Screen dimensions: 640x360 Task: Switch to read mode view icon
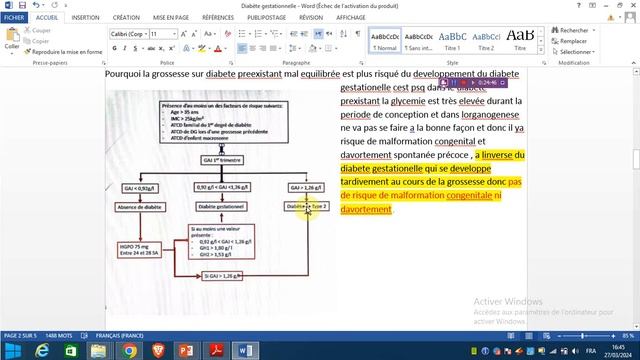coord(511,336)
